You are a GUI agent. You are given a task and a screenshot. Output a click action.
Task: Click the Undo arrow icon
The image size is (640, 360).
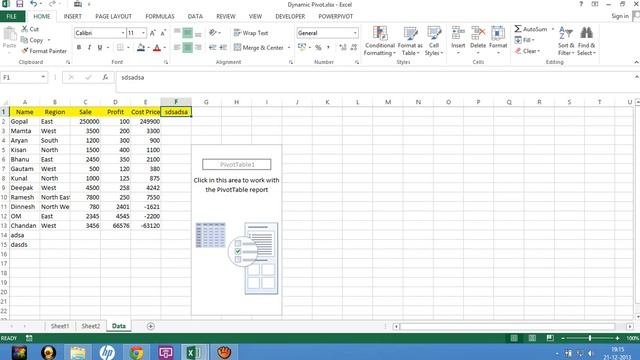pos(33,4)
